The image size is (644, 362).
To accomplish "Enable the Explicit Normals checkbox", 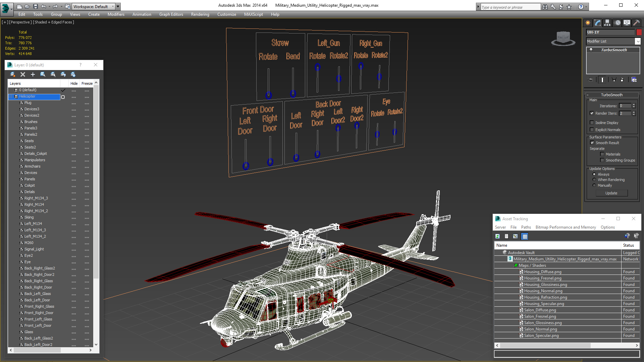I will [592, 130].
